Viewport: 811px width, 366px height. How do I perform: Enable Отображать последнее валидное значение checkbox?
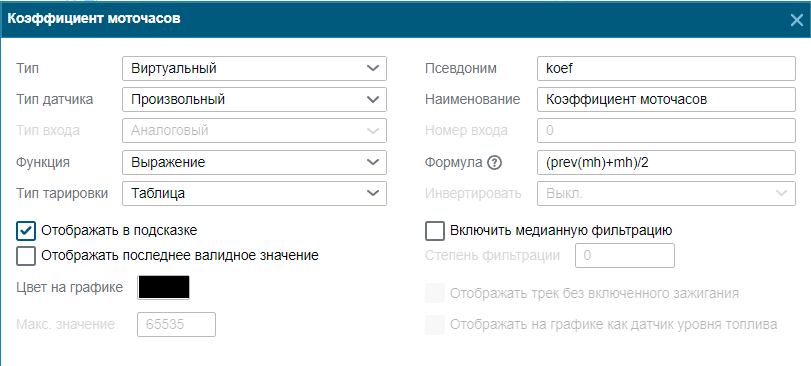point(26,256)
